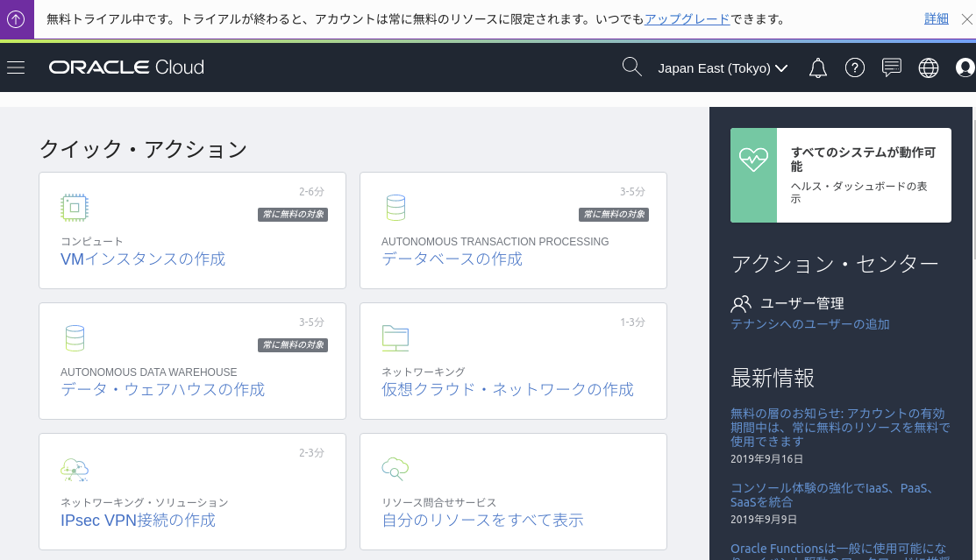Open the navigation hamburger menu
The image size is (976, 560).
(x=16, y=67)
